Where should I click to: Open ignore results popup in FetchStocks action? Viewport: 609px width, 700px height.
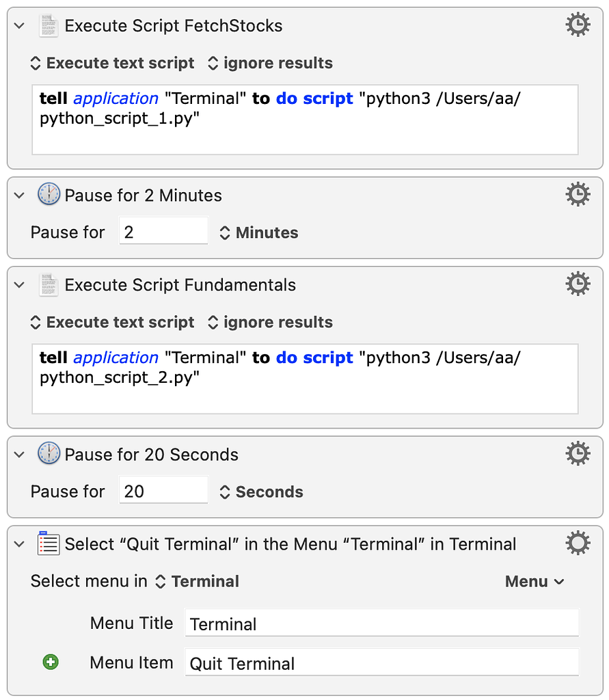pyautogui.click(x=270, y=63)
